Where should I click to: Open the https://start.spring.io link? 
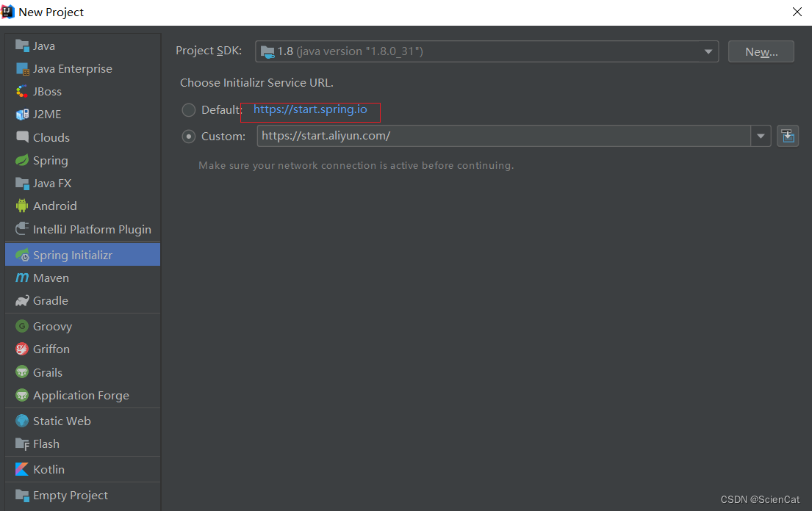click(310, 109)
